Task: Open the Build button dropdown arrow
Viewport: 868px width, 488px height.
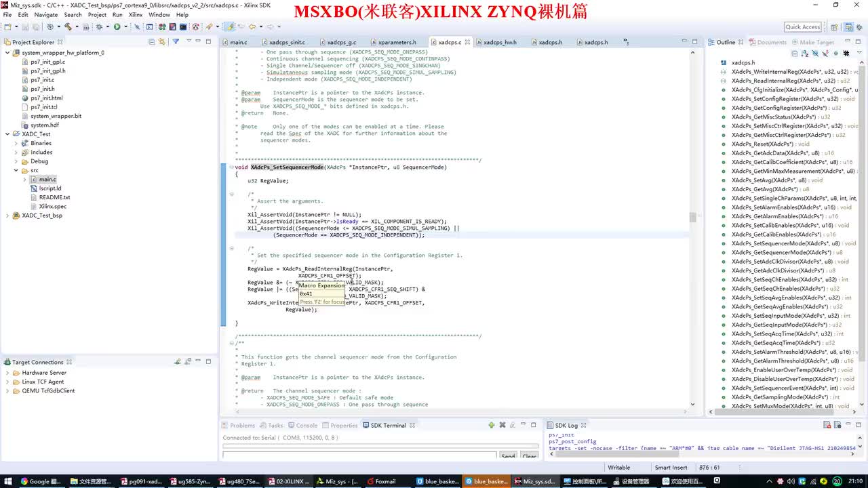Action: [x=77, y=27]
